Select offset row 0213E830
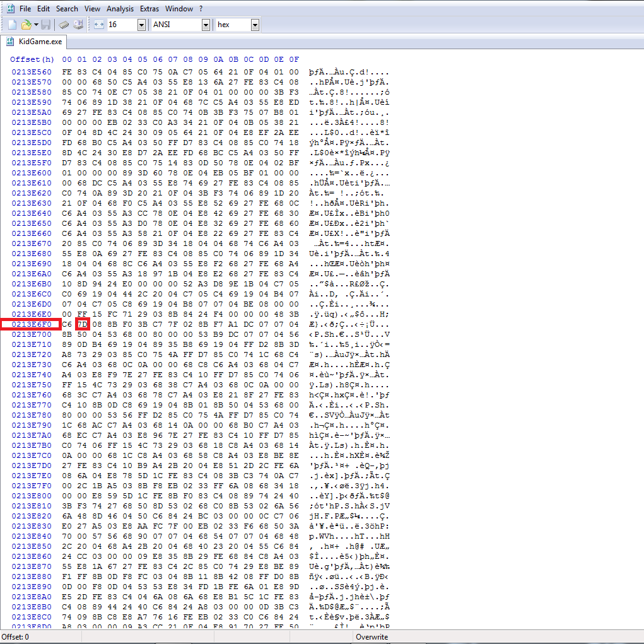 point(32,527)
